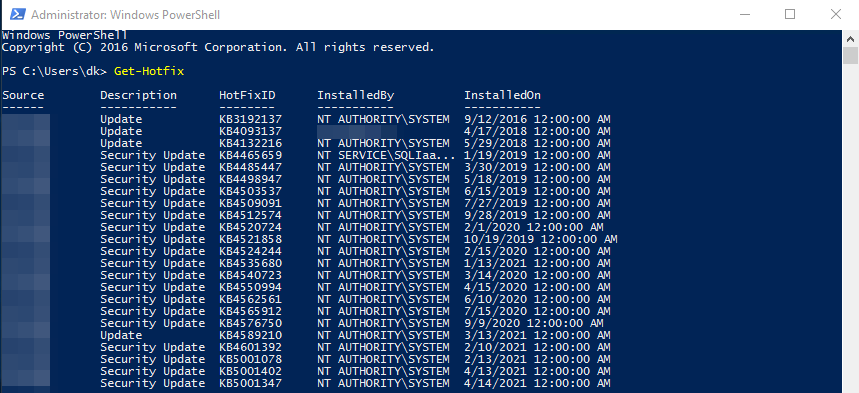Click hotfix ID KB3192137

(250, 119)
